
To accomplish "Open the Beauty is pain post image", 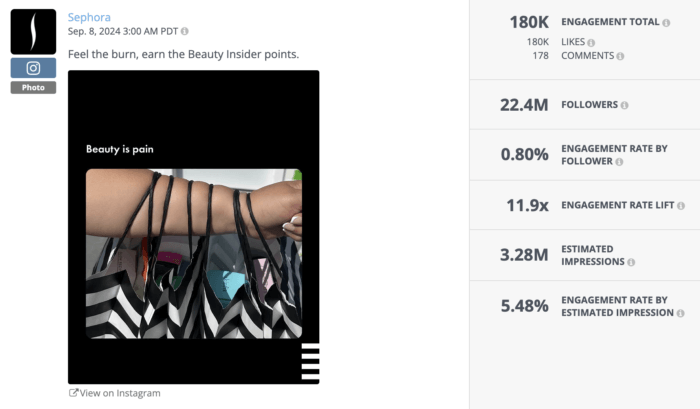I will click(194, 227).
